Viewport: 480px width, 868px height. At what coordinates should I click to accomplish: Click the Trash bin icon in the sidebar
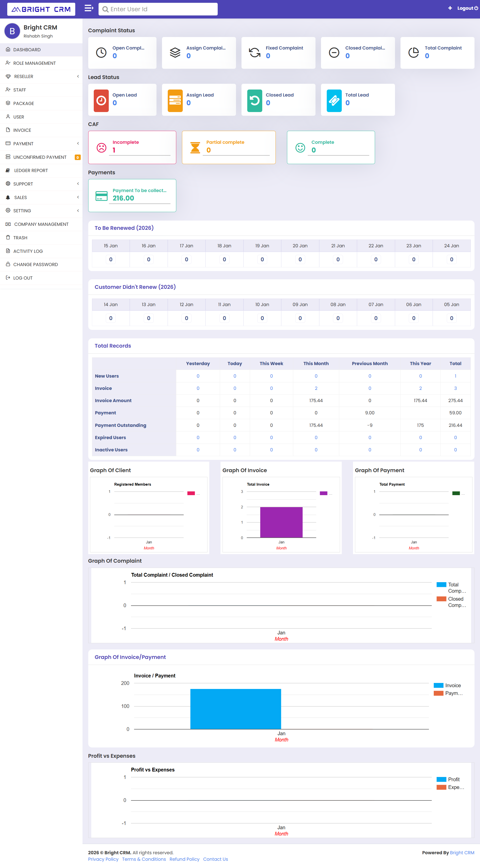tap(8, 237)
